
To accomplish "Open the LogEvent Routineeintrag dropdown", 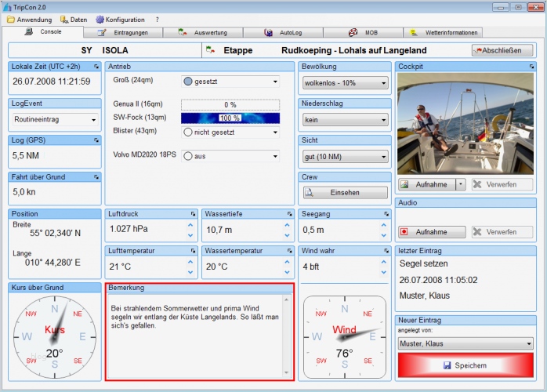I will click(55, 119).
